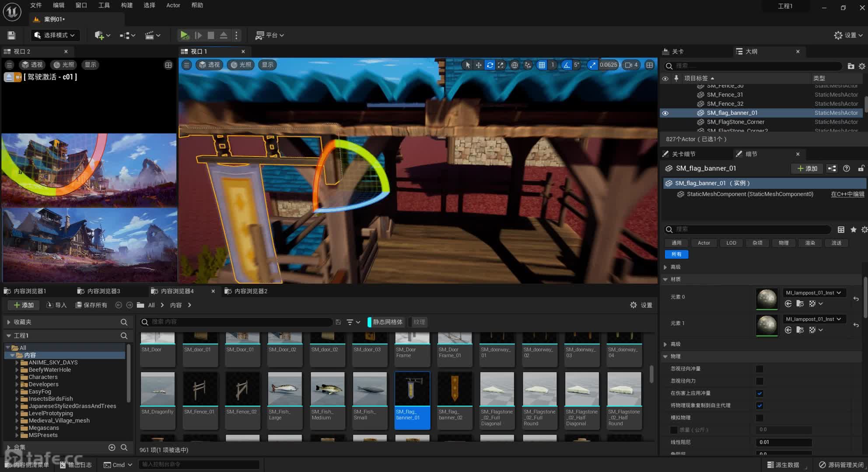This screenshot has height=472, width=868.
Task: Click the element 0 material sphere thumbnail
Action: coord(766,298)
